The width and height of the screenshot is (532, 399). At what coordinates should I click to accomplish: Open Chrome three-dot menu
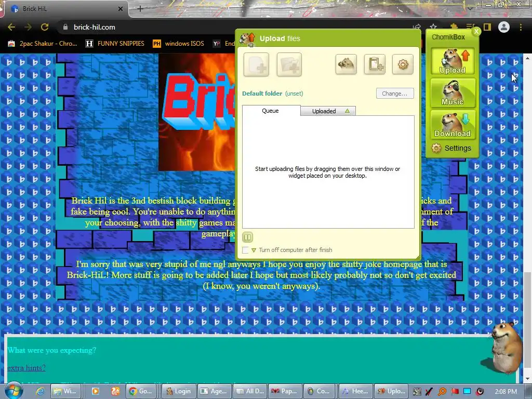coord(521,27)
